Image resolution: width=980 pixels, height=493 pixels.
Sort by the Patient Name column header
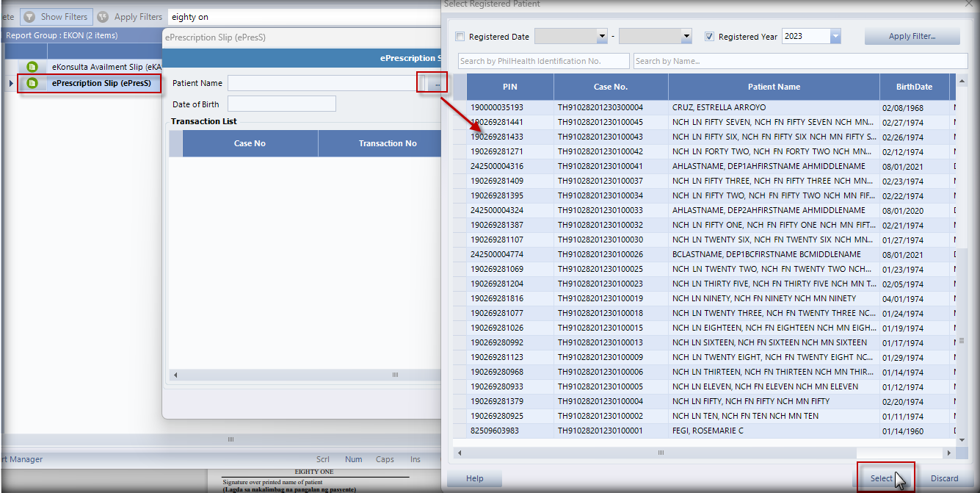774,87
